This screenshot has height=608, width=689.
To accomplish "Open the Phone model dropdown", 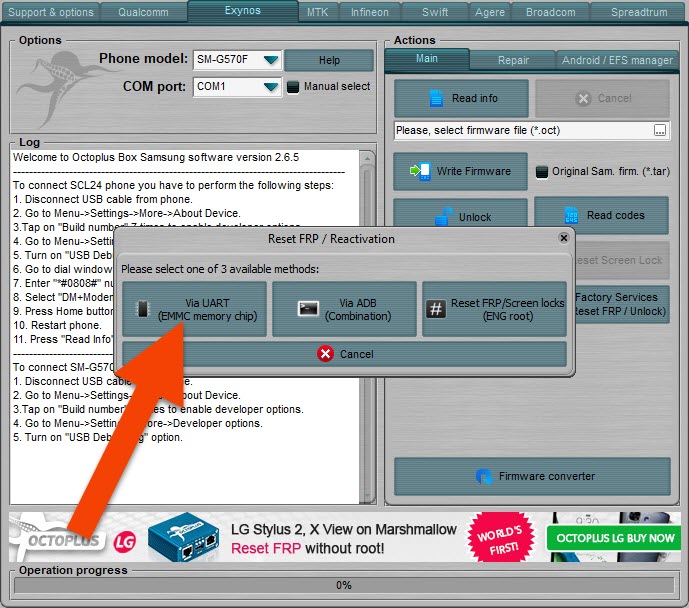I will [x=271, y=59].
